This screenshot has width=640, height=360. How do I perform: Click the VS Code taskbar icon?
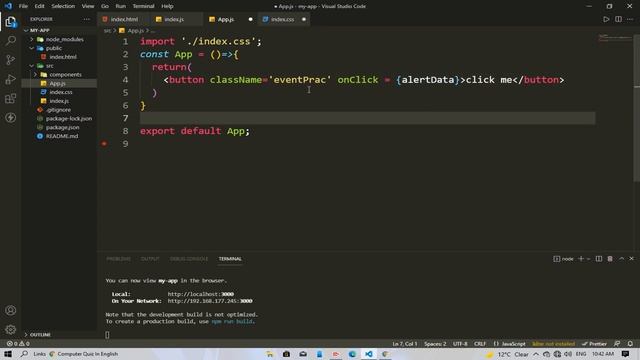[x=369, y=354]
